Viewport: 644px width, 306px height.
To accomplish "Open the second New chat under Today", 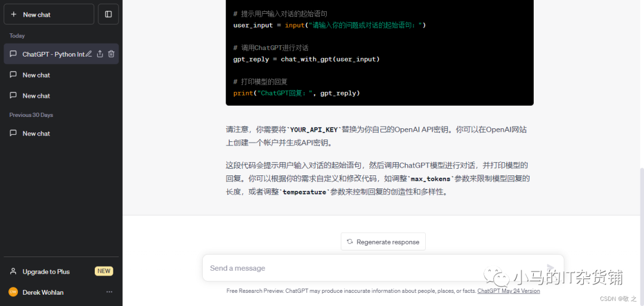I will [x=36, y=95].
